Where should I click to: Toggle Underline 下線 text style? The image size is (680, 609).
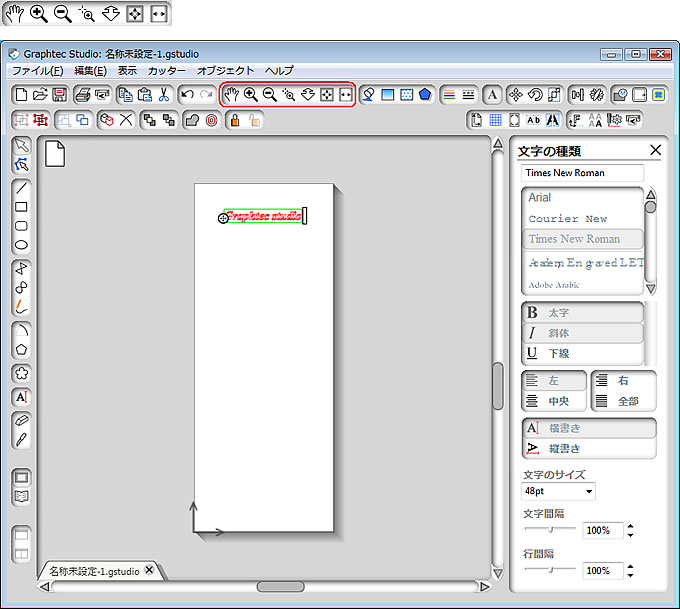click(x=583, y=354)
